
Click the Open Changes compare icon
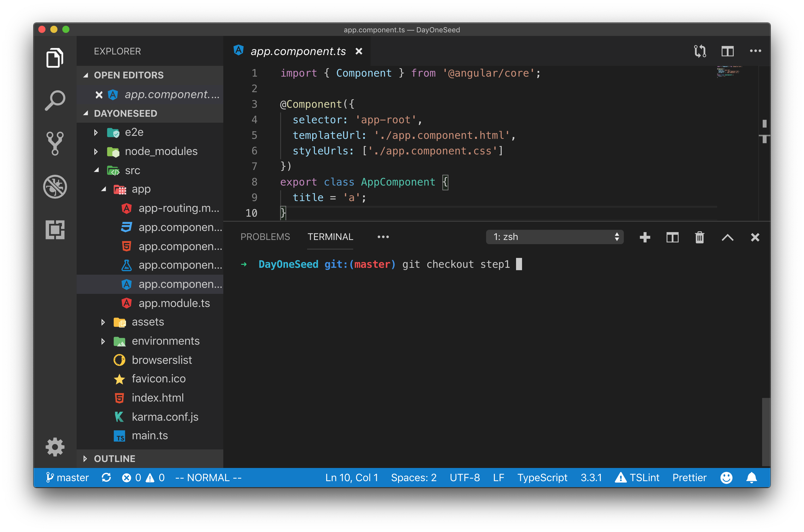(x=700, y=51)
